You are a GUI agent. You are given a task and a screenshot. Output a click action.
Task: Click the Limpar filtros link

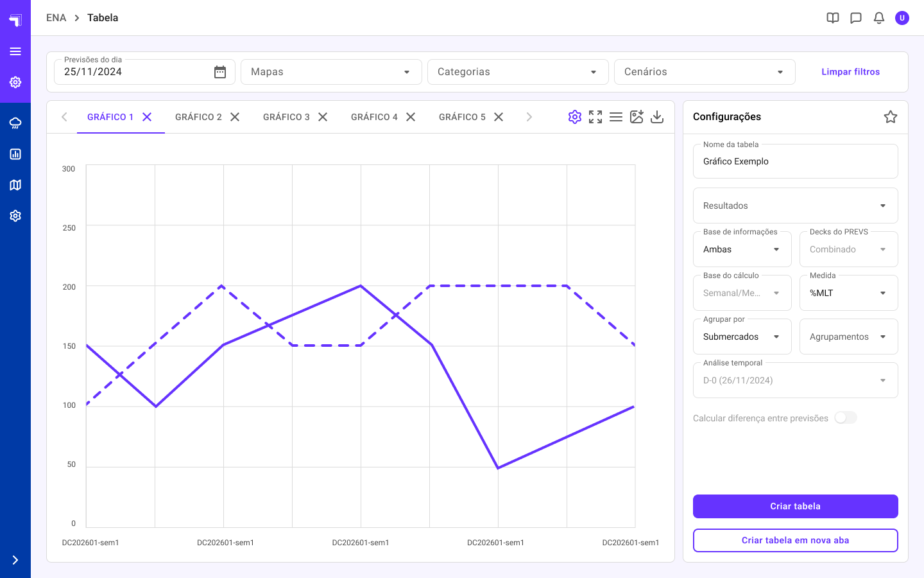point(850,72)
